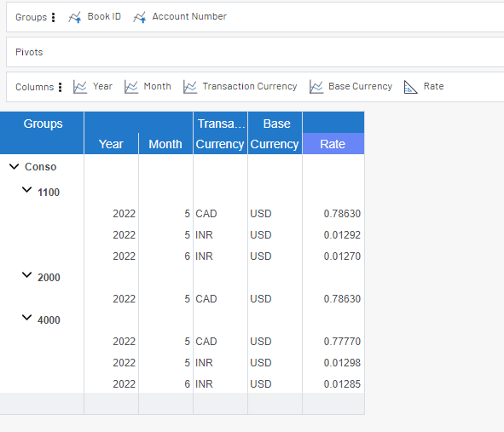Click the Year column chart icon

pyautogui.click(x=80, y=87)
